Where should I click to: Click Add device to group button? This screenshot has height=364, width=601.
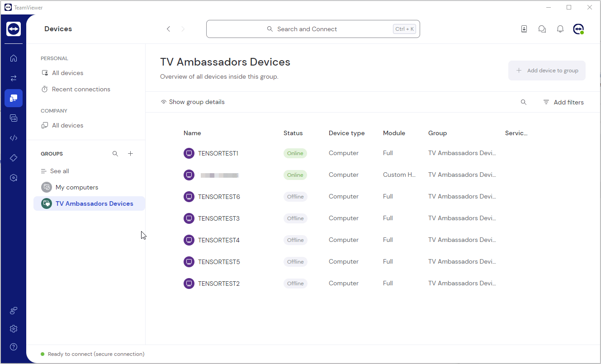tap(547, 71)
